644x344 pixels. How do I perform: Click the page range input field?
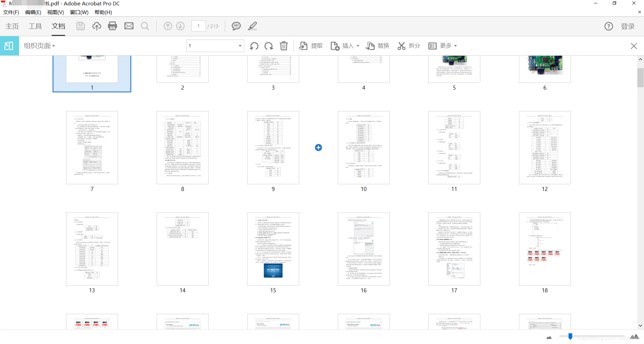click(x=212, y=46)
